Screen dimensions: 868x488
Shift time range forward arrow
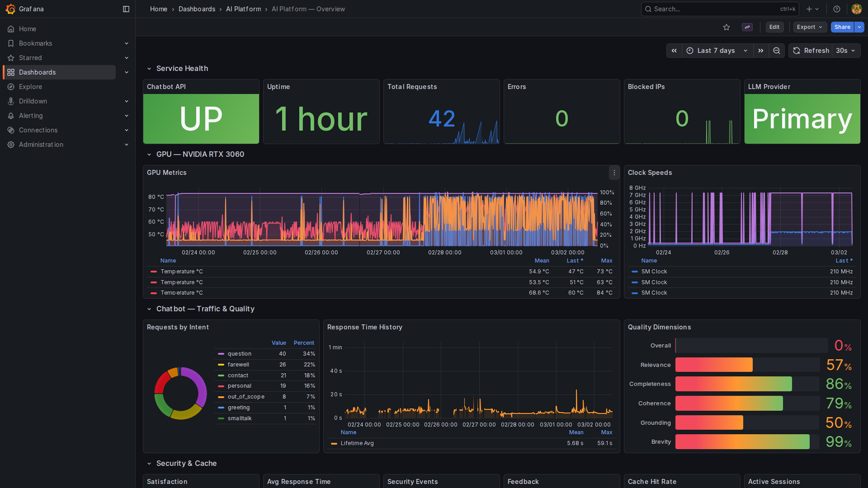tap(761, 51)
